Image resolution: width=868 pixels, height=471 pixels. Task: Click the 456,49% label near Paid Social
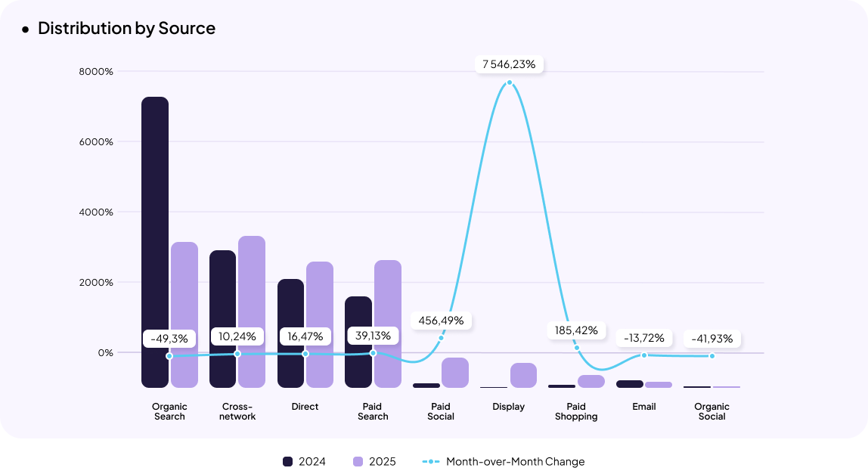pyautogui.click(x=441, y=320)
